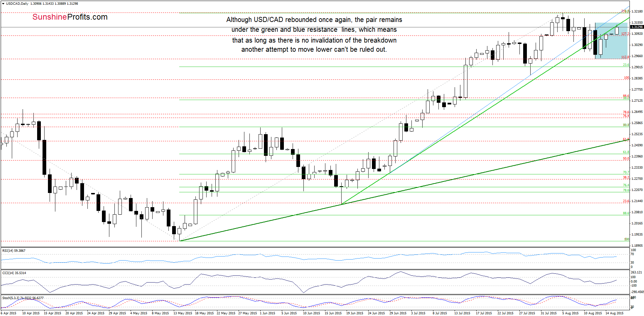Click the 15 Apr 2015 date label
The image size is (644, 316).
coord(52,313)
